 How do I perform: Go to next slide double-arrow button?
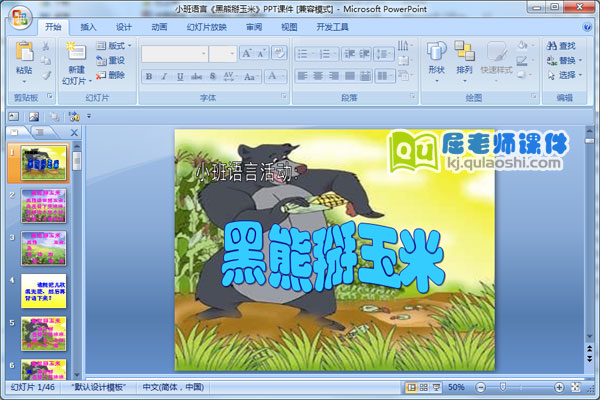(589, 359)
